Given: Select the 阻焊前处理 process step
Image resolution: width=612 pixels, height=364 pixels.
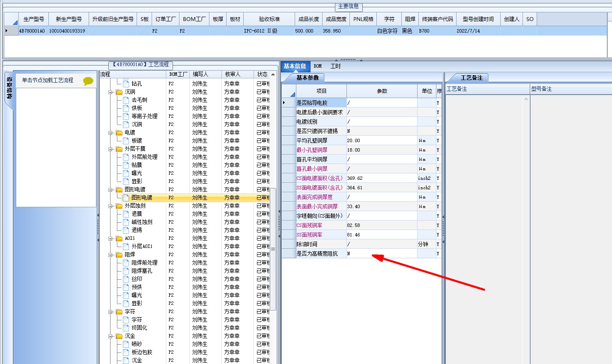Looking at the screenshot, I should point(144,263).
